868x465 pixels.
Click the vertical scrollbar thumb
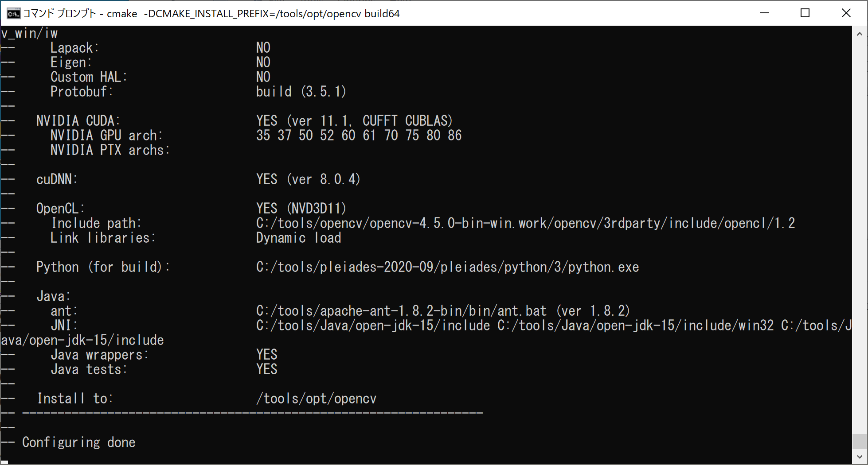[x=860, y=441]
